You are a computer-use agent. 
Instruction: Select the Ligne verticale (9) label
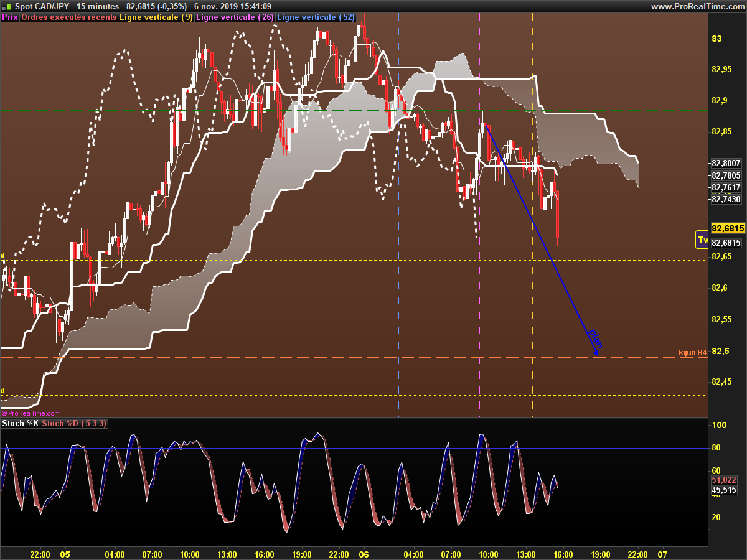pyautogui.click(x=156, y=17)
